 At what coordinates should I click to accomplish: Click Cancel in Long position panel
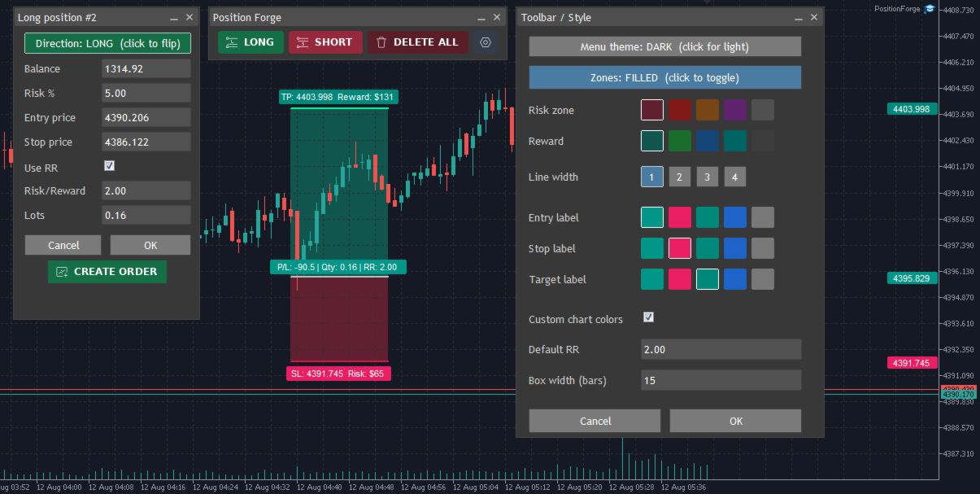(x=63, y=245)
